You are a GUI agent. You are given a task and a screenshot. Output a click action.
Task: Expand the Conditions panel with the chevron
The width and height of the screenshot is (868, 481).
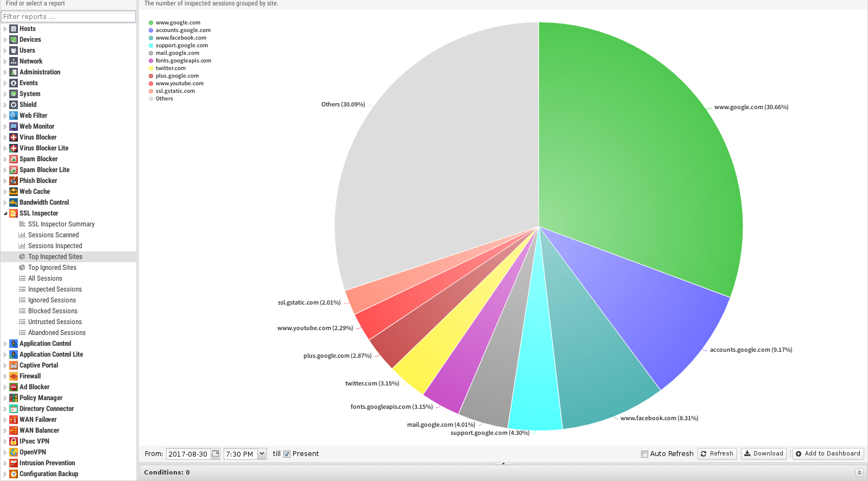(859, 472)
